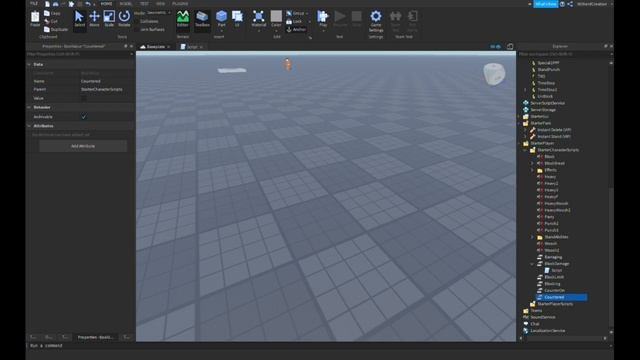Collapse the BlockDamage item in Explorer
640x360 pixels.
[532, 264]
